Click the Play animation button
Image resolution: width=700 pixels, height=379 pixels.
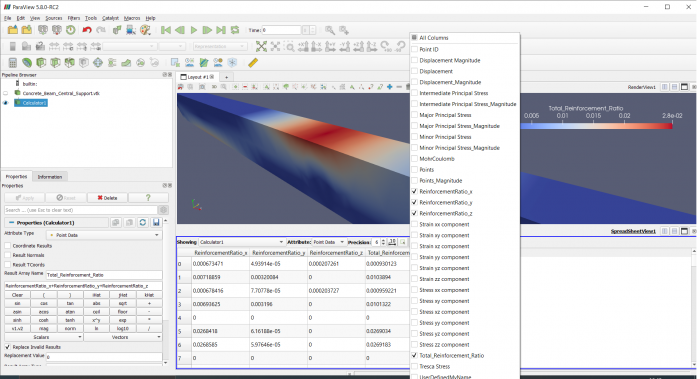click(x=194, y=30)
